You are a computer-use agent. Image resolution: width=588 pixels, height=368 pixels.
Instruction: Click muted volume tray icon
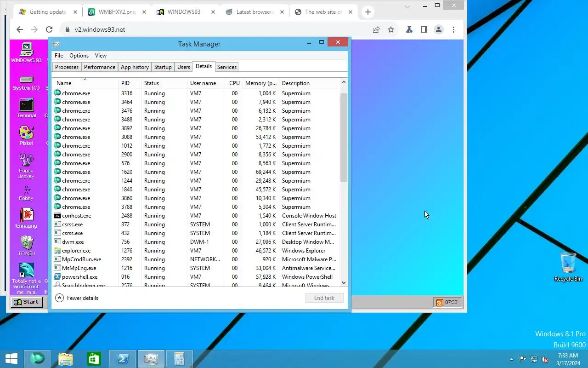coord(545,359)
